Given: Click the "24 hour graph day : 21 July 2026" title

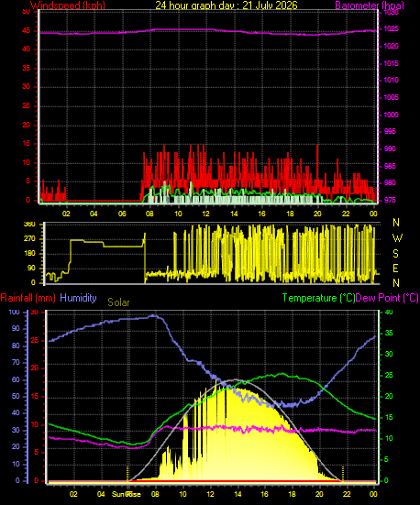Looking at the screenshot, I should point(227,5).
